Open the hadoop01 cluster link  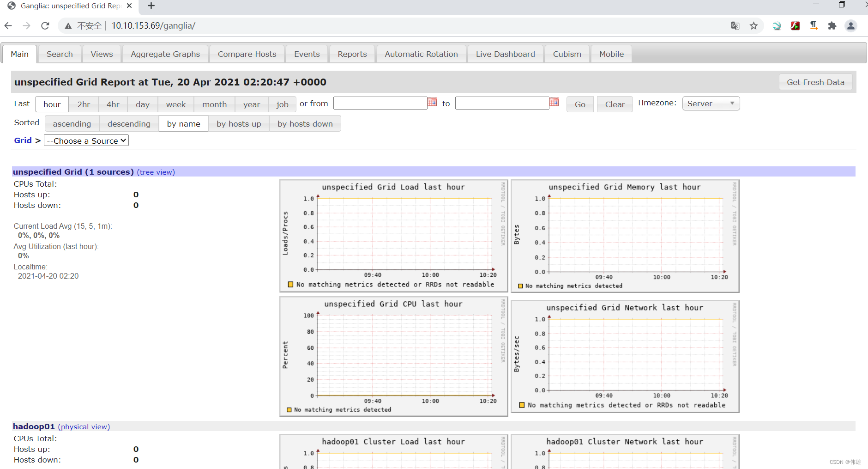point(34,426)
